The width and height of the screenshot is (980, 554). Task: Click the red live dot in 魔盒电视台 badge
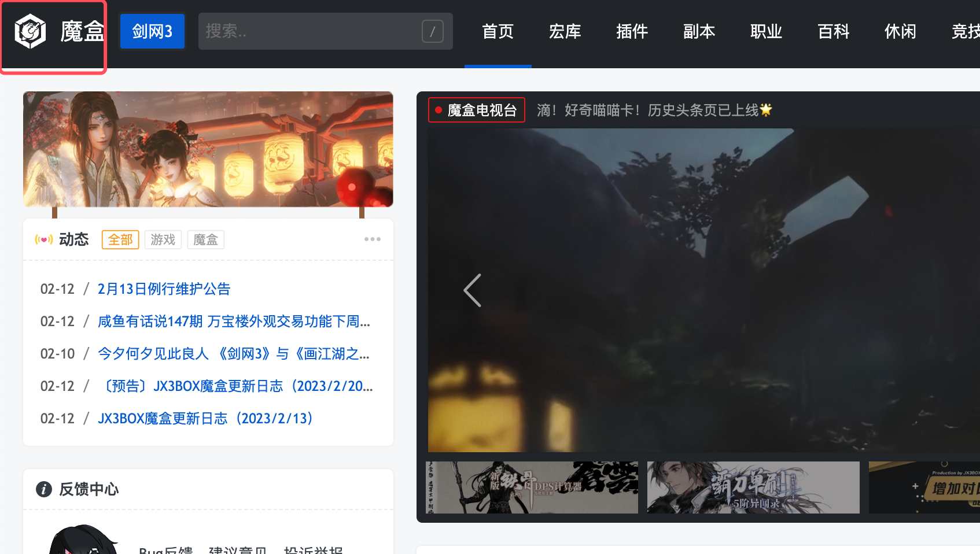(439, 109)
